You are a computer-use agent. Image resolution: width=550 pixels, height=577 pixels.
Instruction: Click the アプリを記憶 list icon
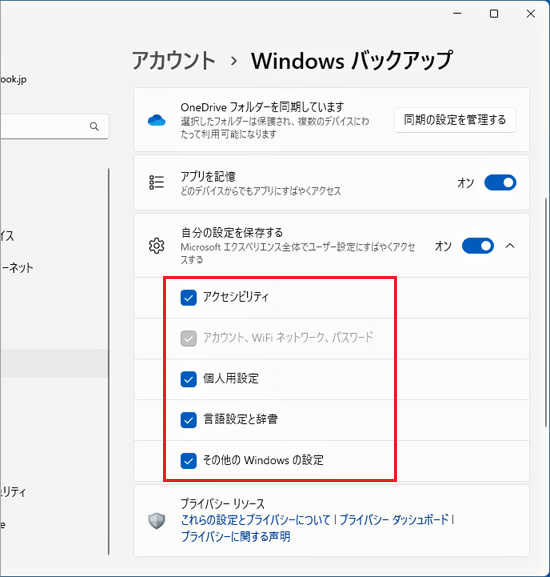point(156,183)
